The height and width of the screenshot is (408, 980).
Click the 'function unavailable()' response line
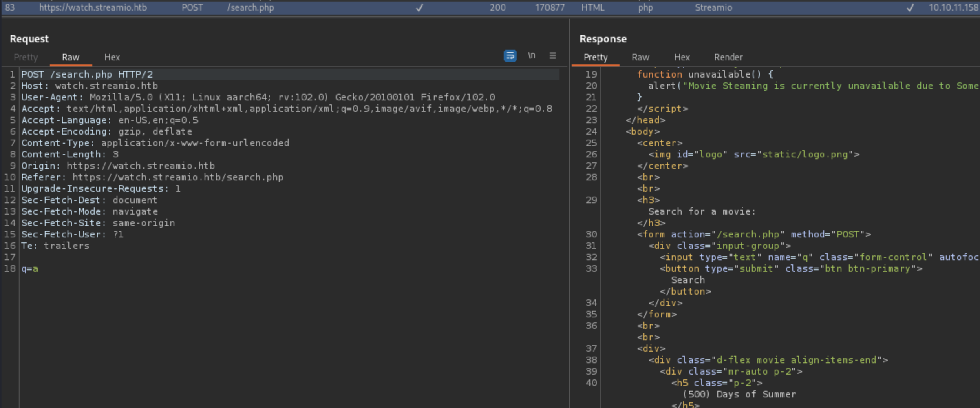coord(705,74)
